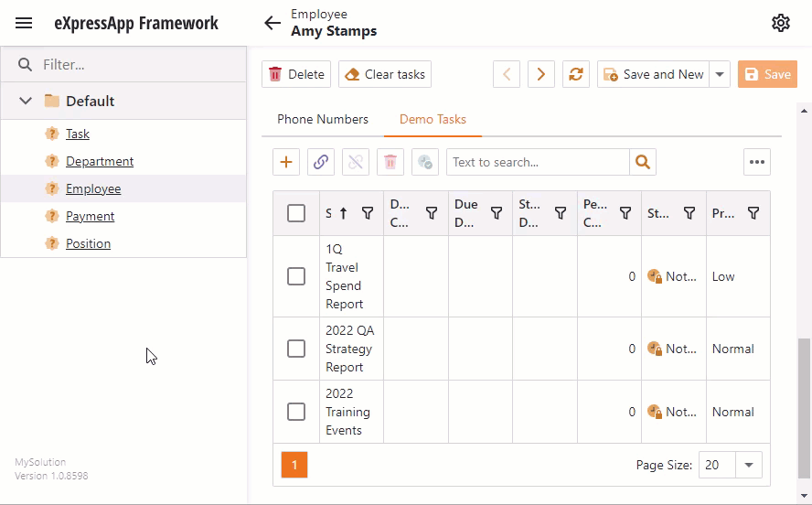812x505 pixels.
Task: Open the Save and New dropdown arrow
Action: point(720,74)
